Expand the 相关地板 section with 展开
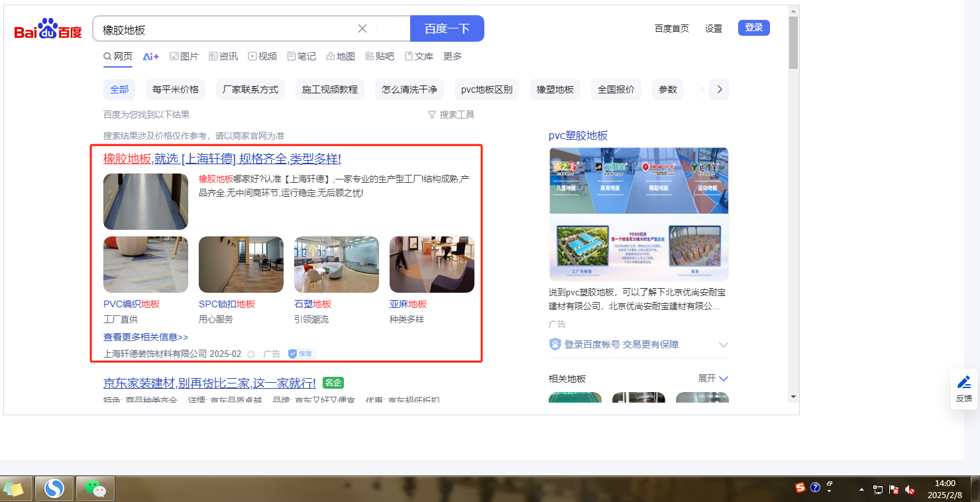The image size is (980, 502). tap(713, 378)
